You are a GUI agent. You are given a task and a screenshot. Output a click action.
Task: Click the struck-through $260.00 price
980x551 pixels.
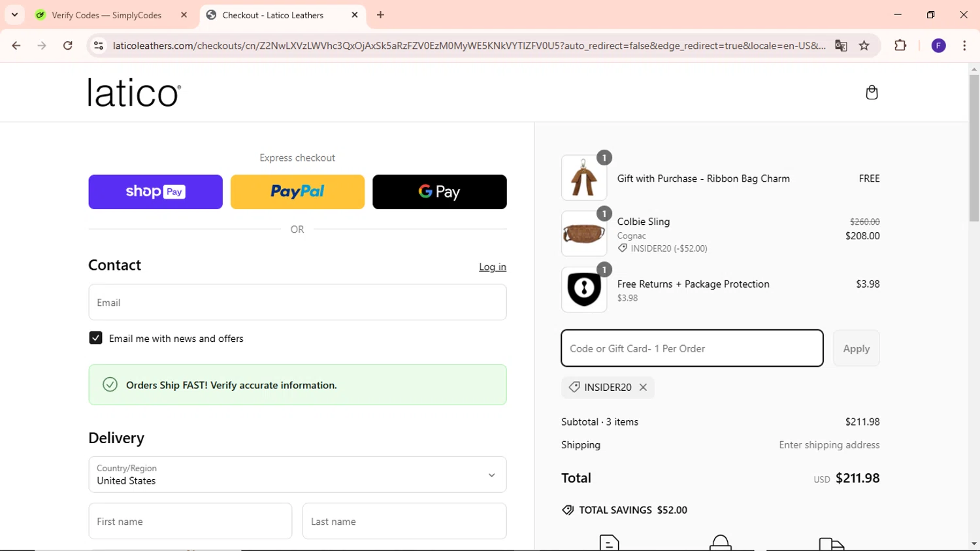click(864, 222)
